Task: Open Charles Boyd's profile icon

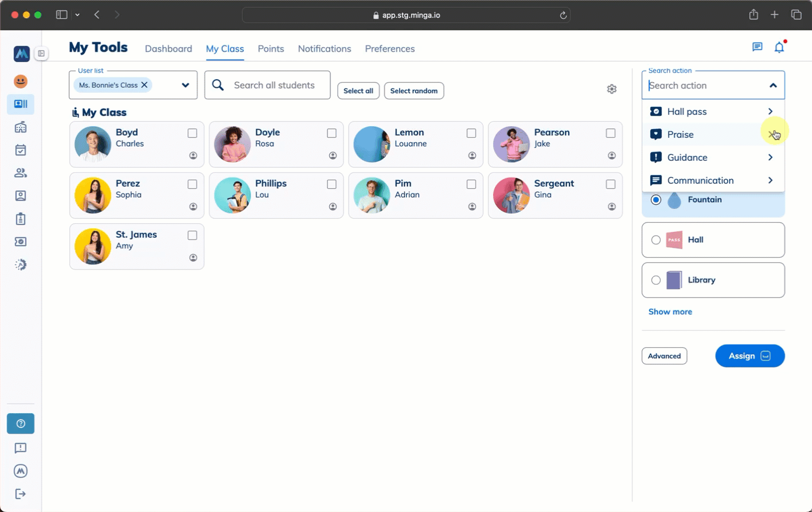Action: tap(193, 156)
